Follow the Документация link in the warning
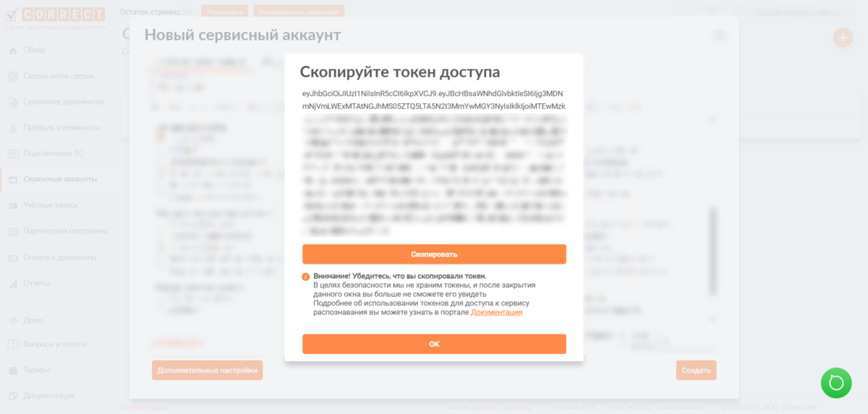Screen dimensions: 868x414 point(496,312)
